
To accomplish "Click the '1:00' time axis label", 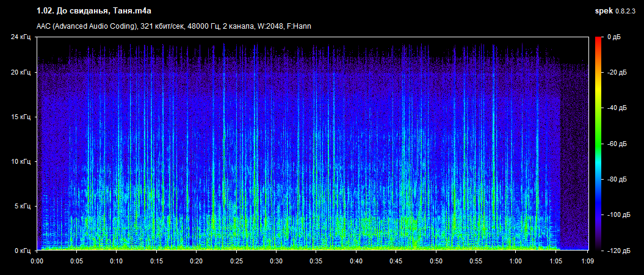I will [515, 261].
